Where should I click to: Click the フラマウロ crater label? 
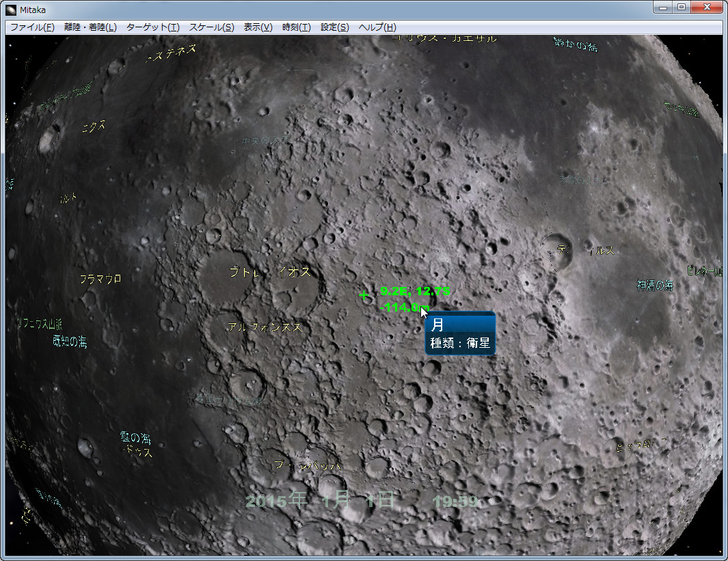100,279
